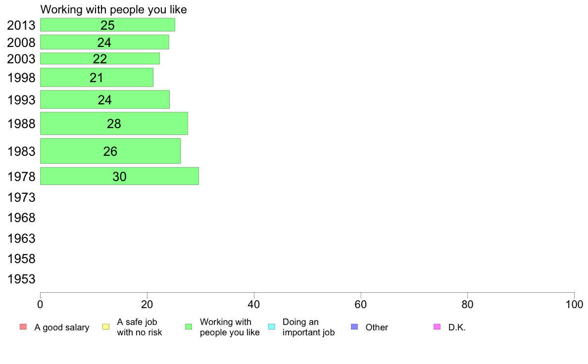Click the 100 tick label on axis
588x364 pixels.
[x=574, y=304]
